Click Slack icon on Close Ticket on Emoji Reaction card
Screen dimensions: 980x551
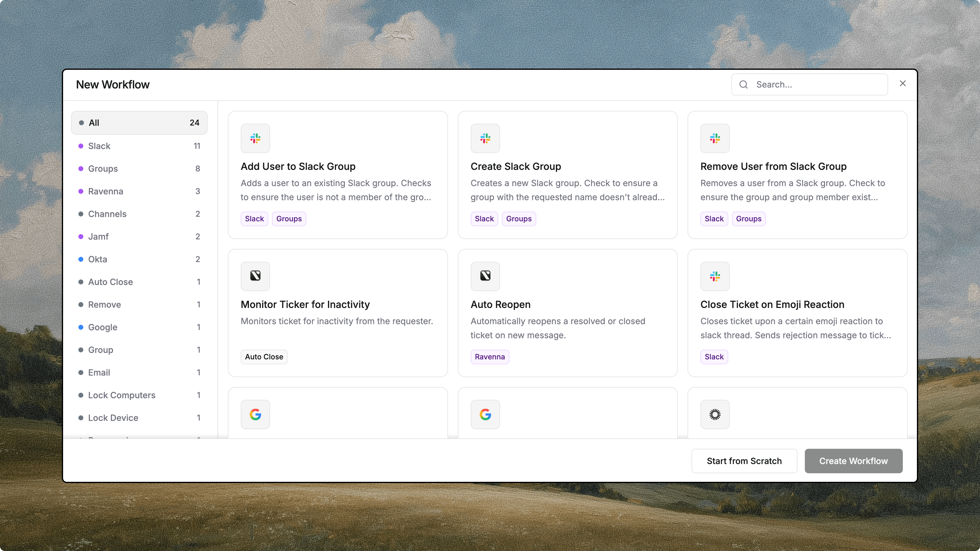click(x=715, y=276)
